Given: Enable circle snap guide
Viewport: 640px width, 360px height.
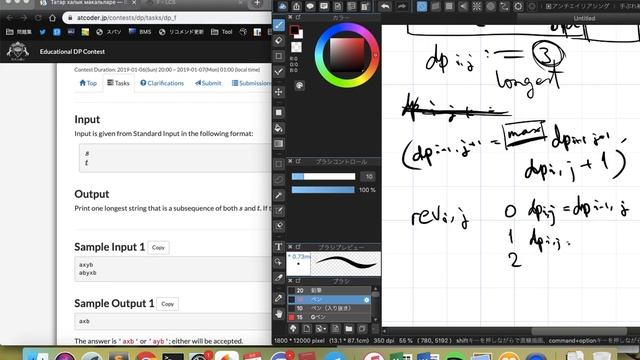Looking at the screenshot, I should point(491,6).
